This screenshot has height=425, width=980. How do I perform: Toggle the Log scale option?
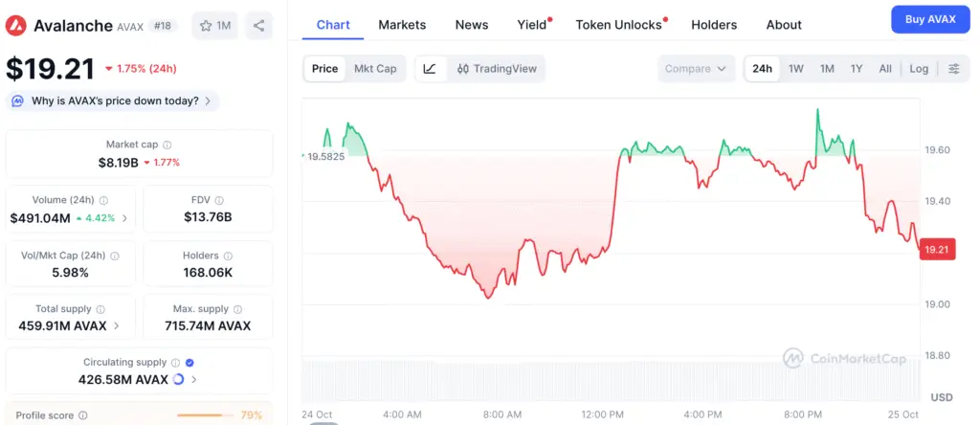pos(919,69)
